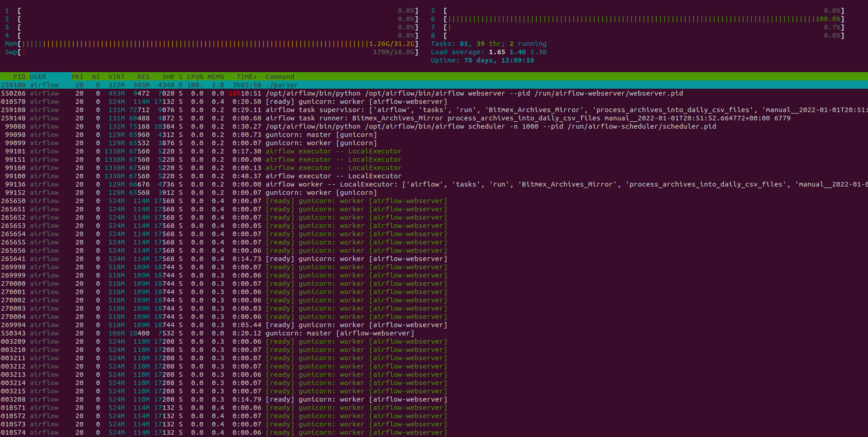Select process 269994 with time 0:05.44
868x437 pixels.
click(x=434, y=325)
